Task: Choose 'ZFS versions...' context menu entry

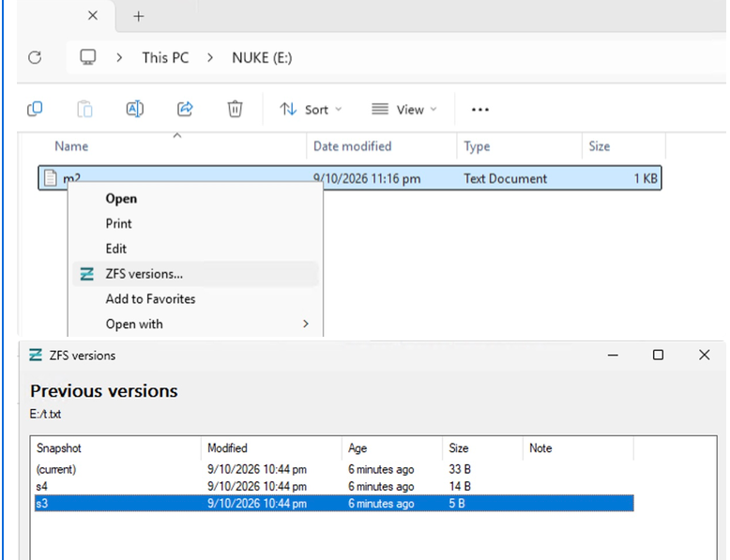Action: click(195, 274)
